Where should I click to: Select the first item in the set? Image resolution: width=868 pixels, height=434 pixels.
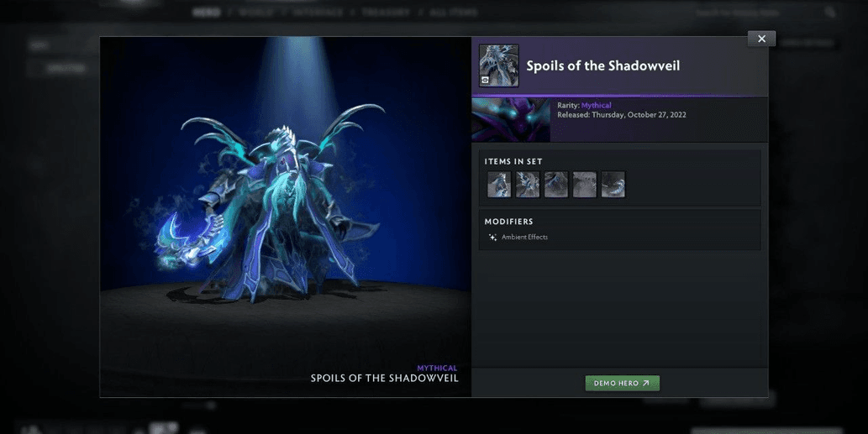tap(499, 185)
